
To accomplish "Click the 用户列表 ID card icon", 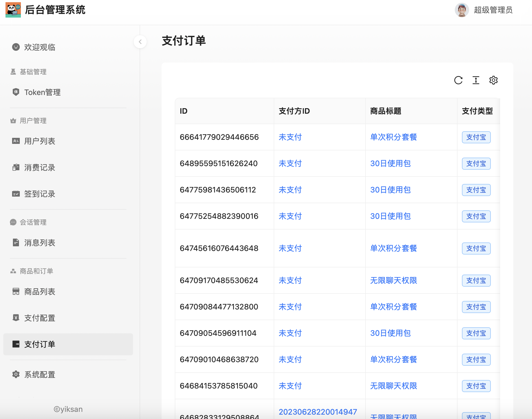I will pos(16,141).
